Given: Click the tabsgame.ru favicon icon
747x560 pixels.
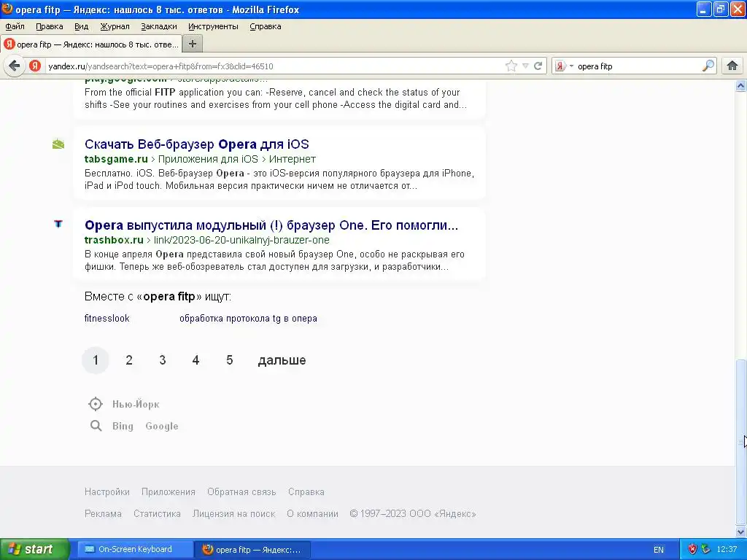Looking at the screenshot, I should pos(58,144).
